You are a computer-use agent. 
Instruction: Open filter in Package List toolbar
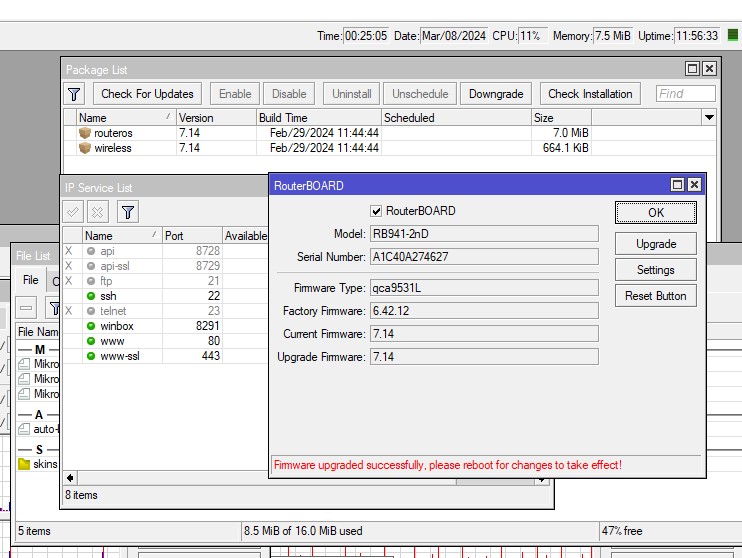[x=74, y=94]
